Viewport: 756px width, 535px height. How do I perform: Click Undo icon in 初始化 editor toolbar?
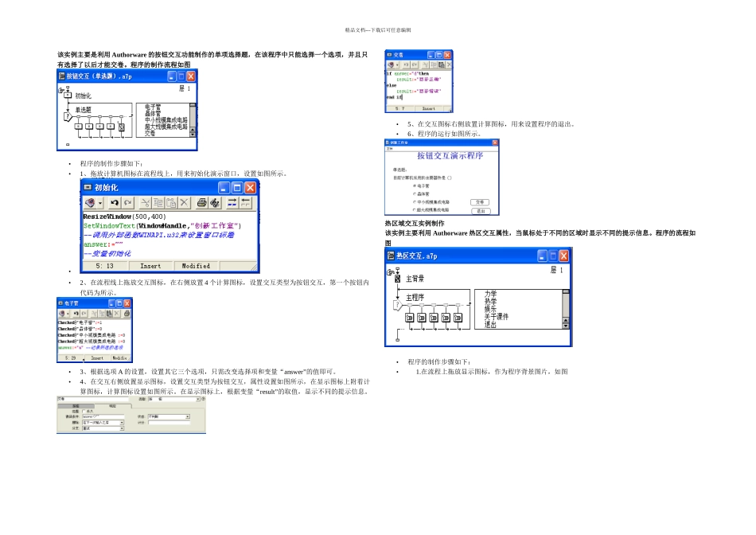tap(115, 202)
